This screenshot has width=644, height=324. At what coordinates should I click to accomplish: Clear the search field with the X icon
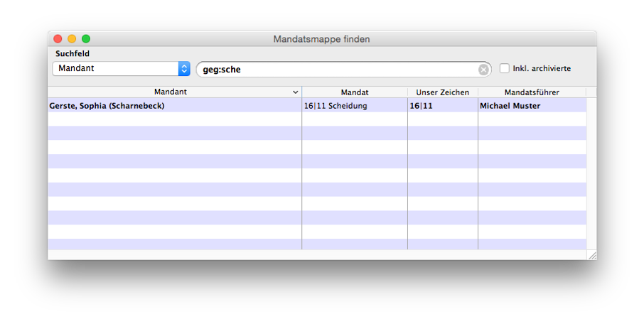[483, 70]
